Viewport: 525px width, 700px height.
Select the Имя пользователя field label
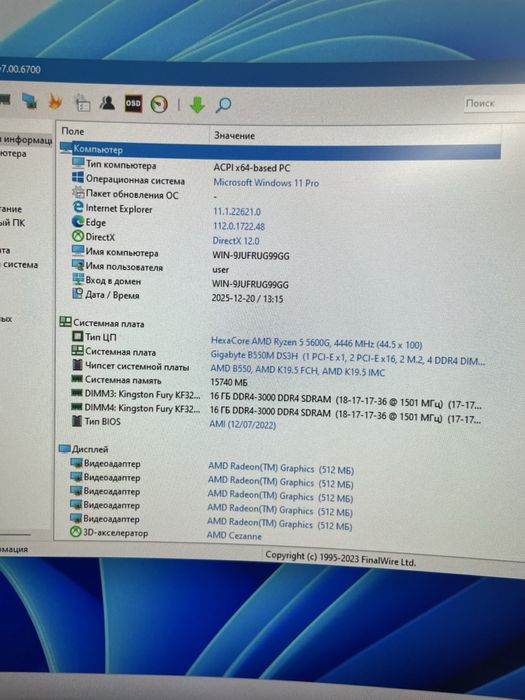pyautogui.click(x=124, y=267)
